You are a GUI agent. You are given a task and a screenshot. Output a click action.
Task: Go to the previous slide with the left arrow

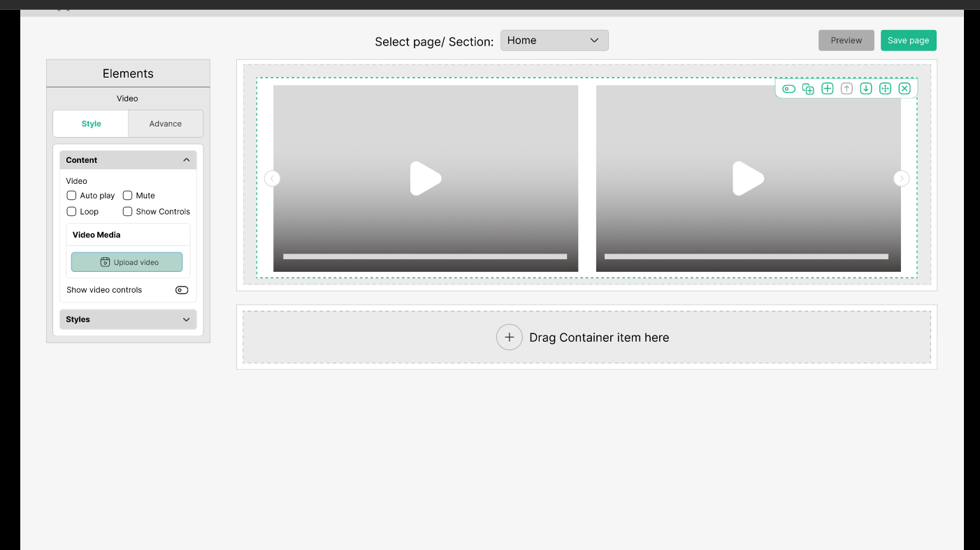point(273,178)
